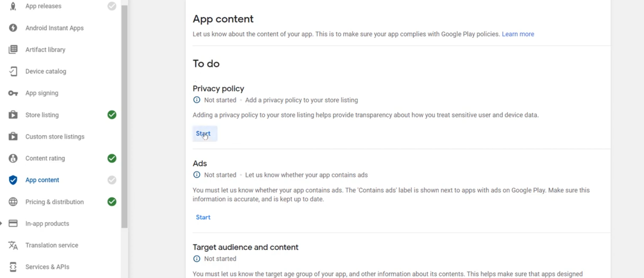Open the Translation service icon
The height and width of the screenshot is (278, 644).
pos(13,245)
